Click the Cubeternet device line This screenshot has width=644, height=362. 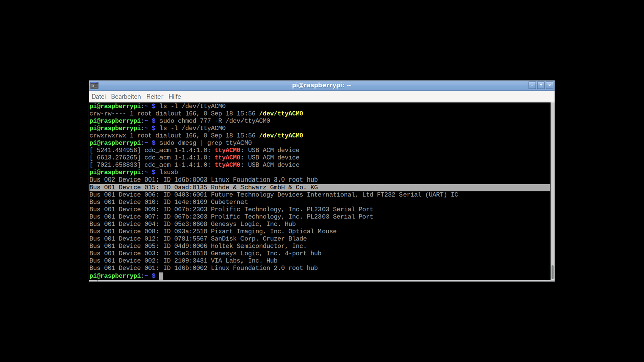click(x=169, y=202)
